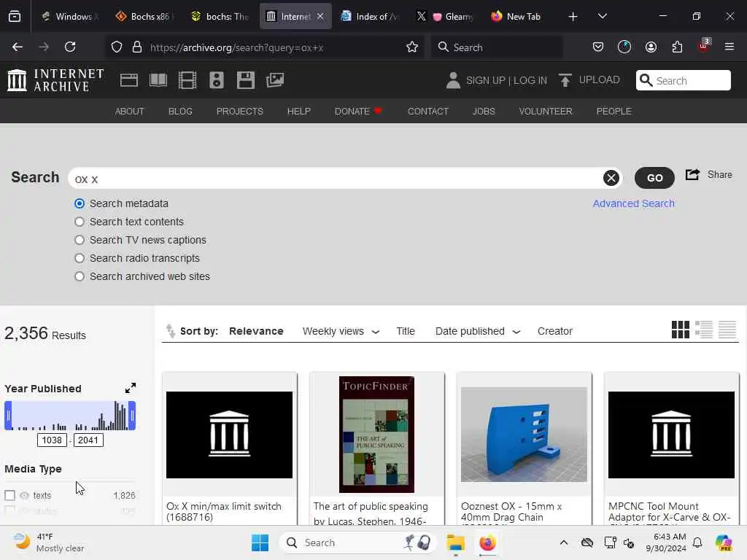This screenshot has height=560, width=747.
Task: Click the GO search button
Action: pyautogui.click(x=654, y=178)
